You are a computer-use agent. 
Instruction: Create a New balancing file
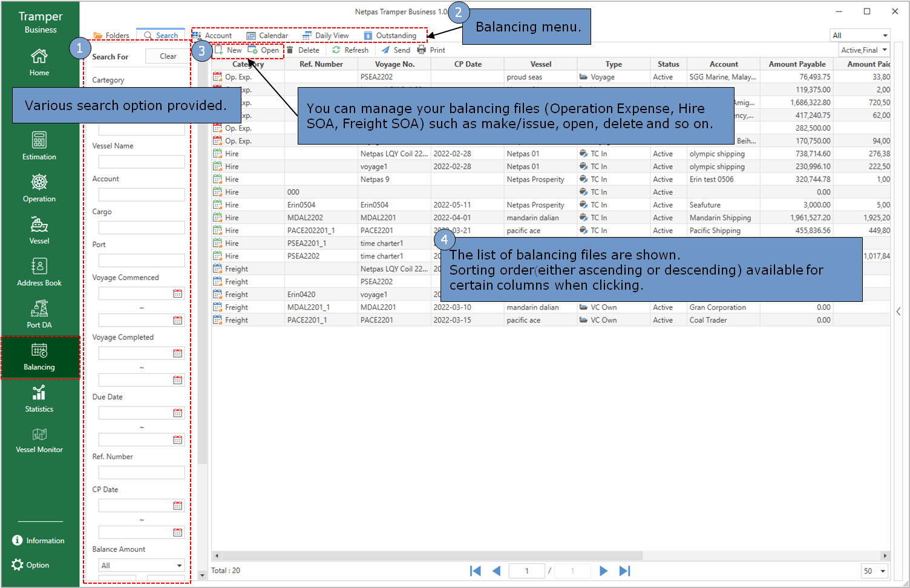(229, 50)
